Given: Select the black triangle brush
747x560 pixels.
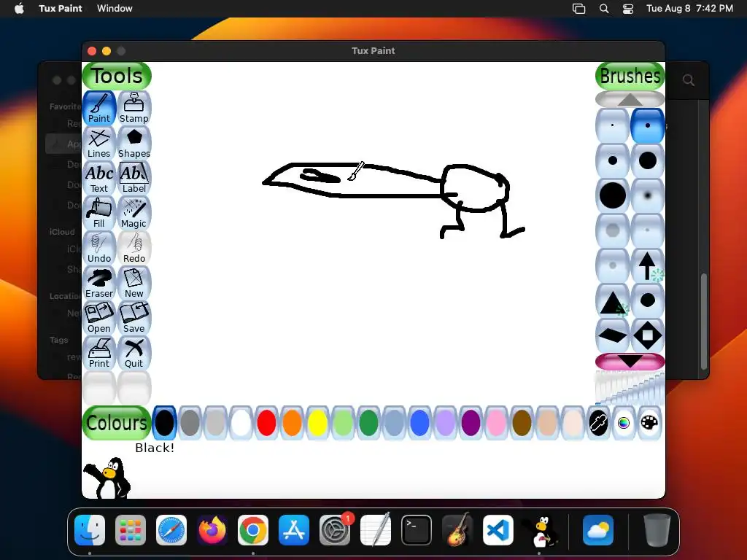Looking at the screenshot, I should (613, 300).
